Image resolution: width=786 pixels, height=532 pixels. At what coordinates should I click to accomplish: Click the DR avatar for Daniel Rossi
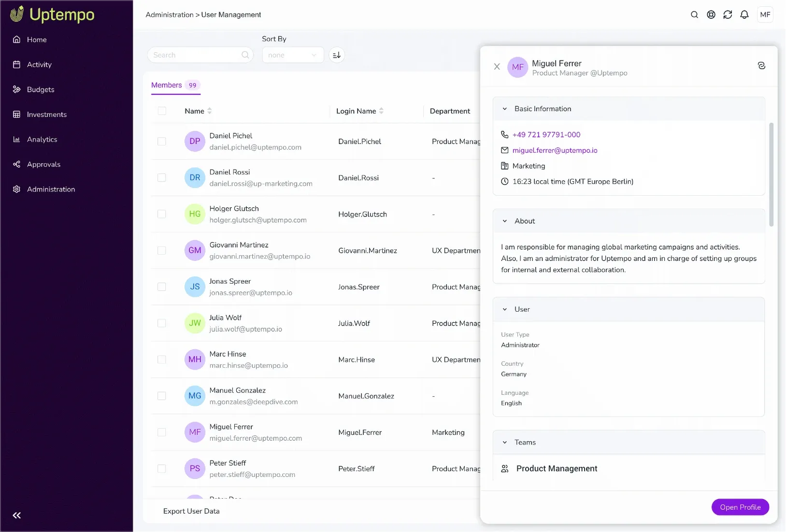point(195,178)
